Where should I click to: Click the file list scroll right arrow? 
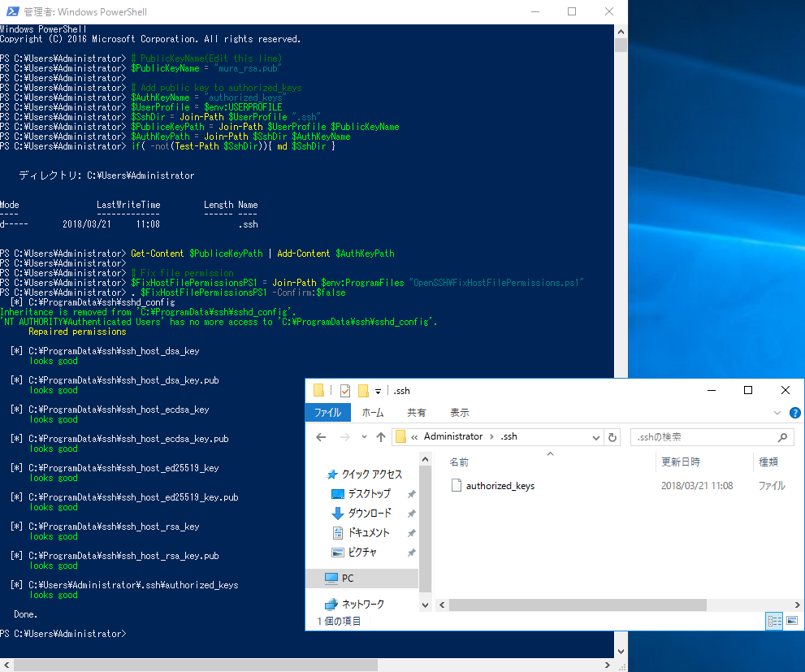pyautogui.click(x=798, y=605)
